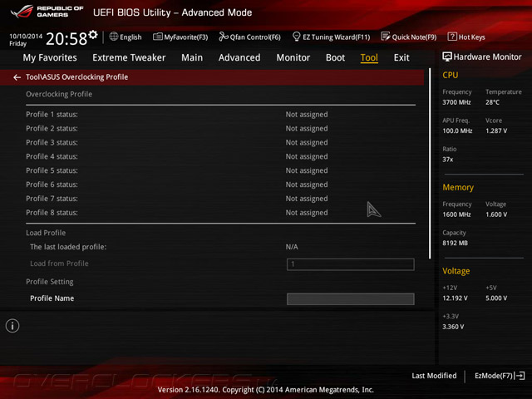
Task: Click the 1.600 V memory voltage
Action: pyautogui.click(x=496, y=214)
